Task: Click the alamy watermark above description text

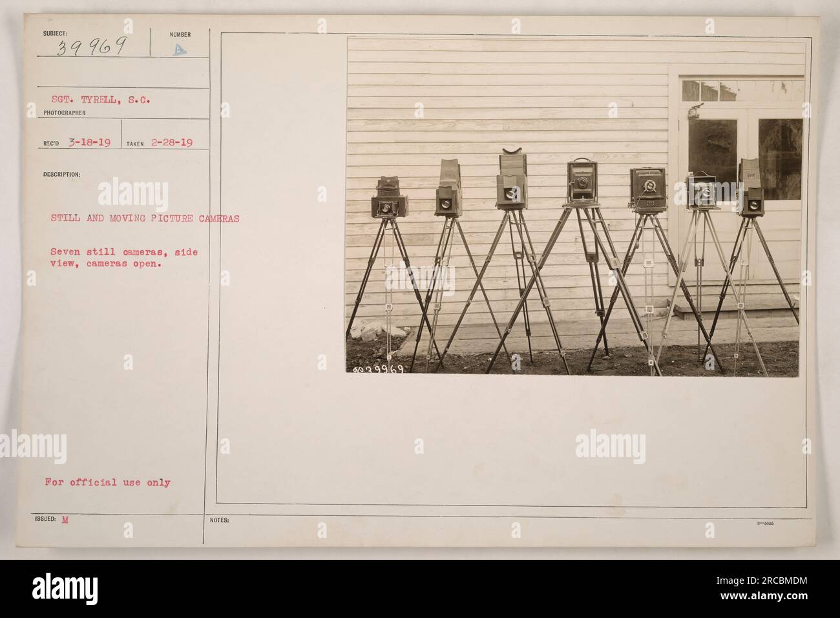Action: coord(125,195)
